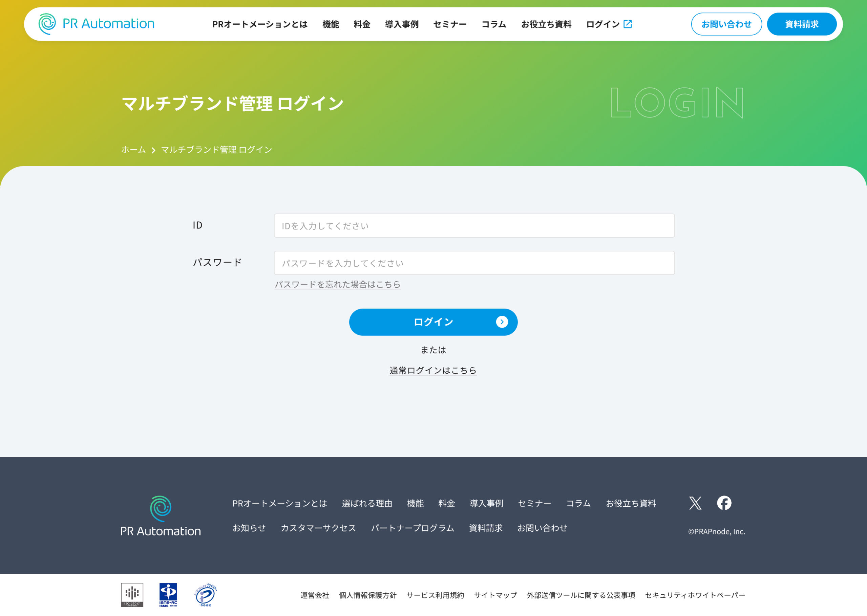Focus the パスワード input field
This screenshot has height=616, width=867.
(474, 263)
